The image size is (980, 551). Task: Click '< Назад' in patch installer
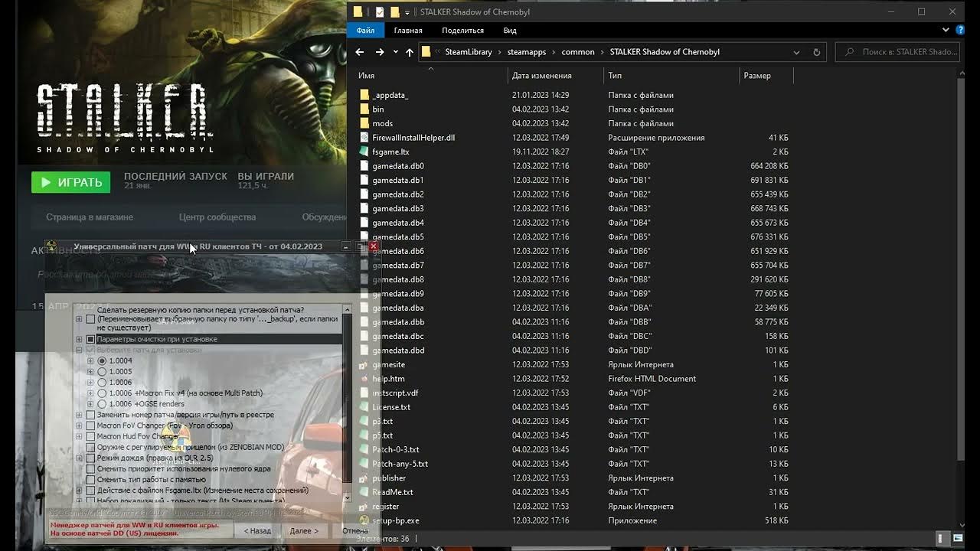click(x=257, y=530)
